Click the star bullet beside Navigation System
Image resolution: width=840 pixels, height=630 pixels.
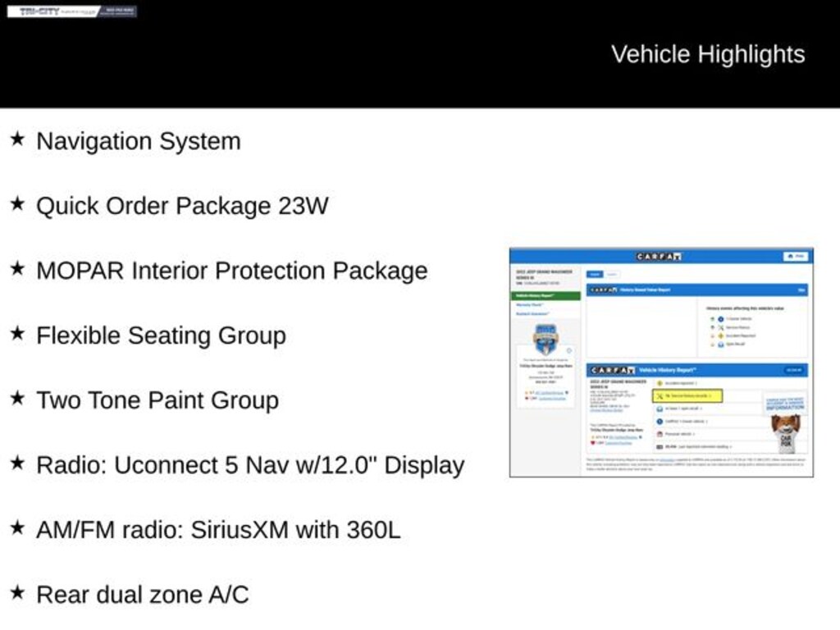(16, 139)
